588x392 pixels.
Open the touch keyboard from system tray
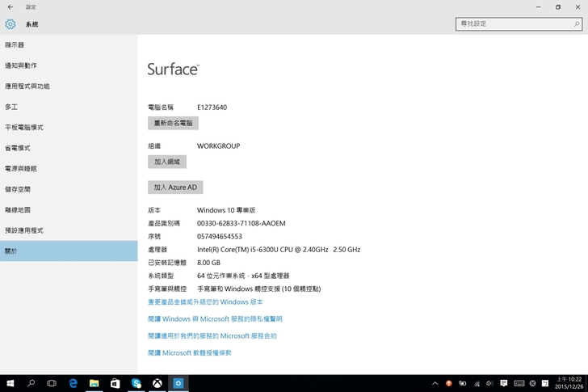tap(519, 383)
